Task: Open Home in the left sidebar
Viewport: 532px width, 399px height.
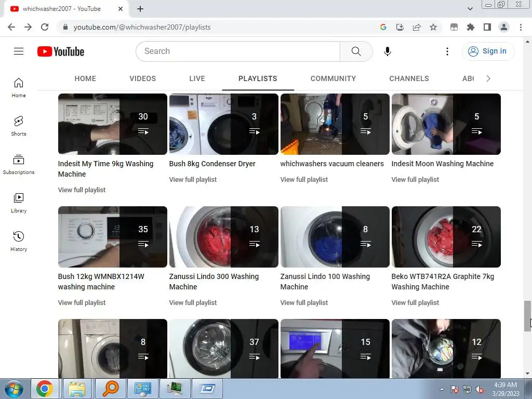Action: click(19, 88)
